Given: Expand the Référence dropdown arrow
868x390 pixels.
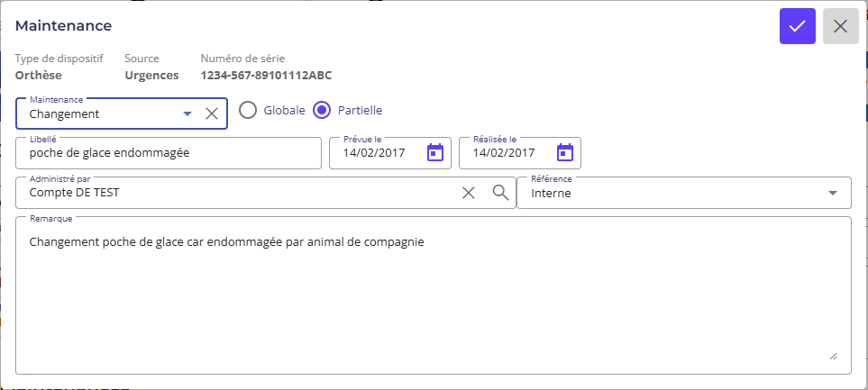Looking at the screenshot, I should [x=831, y=193].
